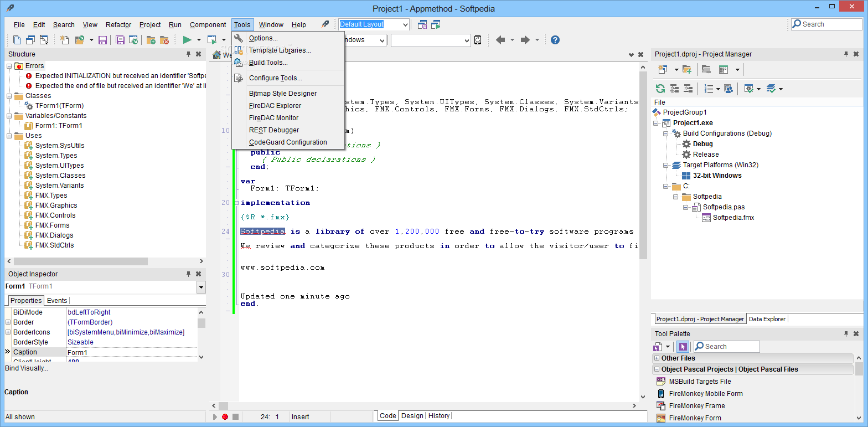Switch to the Design tab
868x427 pixels.
(x=412, y=416)
